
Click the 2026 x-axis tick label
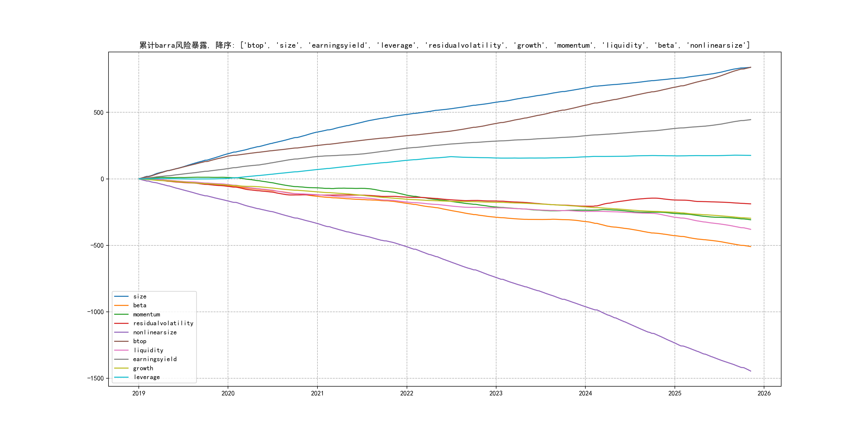pos(764,393)
